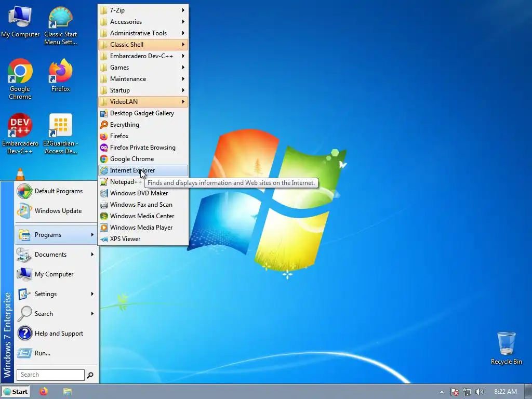The image size is (532, 399).
Task: Open Windows DVD Maker
Action: coord(143,193)
